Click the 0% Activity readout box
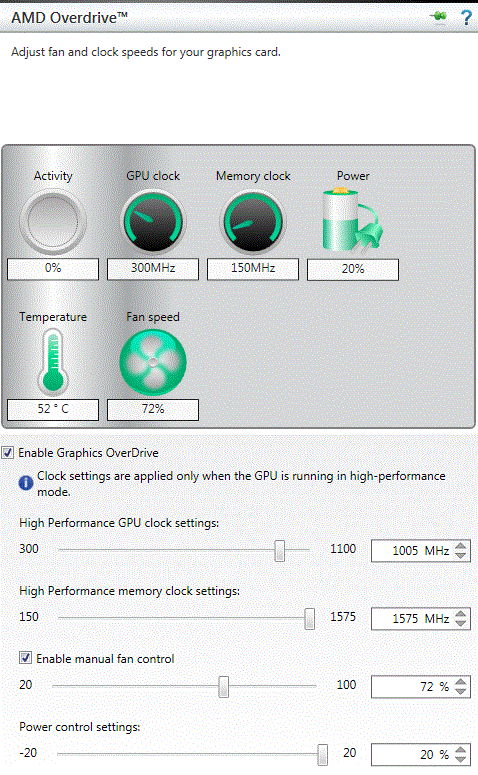The height and width of the screenshot is (775, 478). coord(53,268)
